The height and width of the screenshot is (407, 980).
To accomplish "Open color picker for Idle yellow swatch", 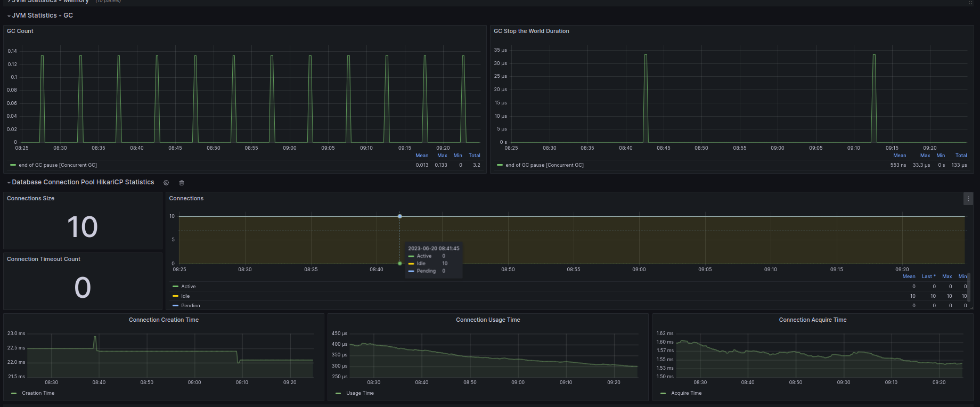I will pyautogui.click(x=175, y=296).
